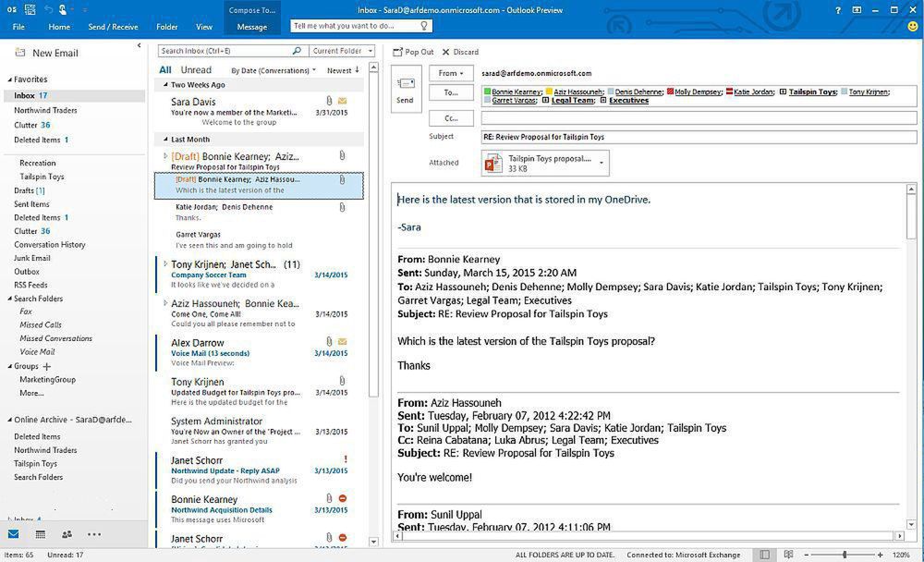
Task: Click the PowerPoint attachment icon
Action: click(493, 163)
